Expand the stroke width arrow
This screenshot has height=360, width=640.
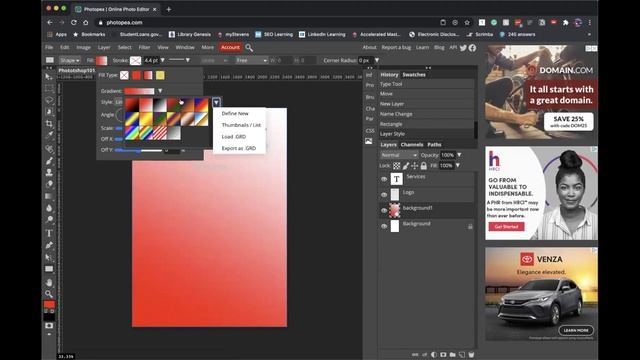(163, 60)
